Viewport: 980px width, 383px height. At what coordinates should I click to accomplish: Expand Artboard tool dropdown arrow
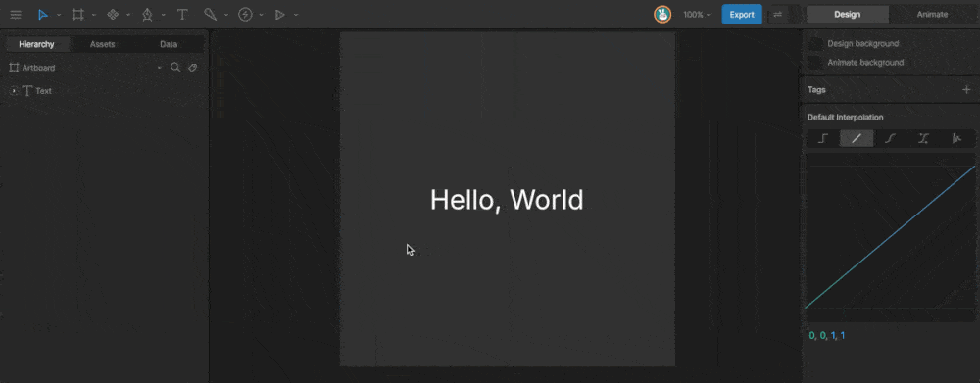pos(94,15)
